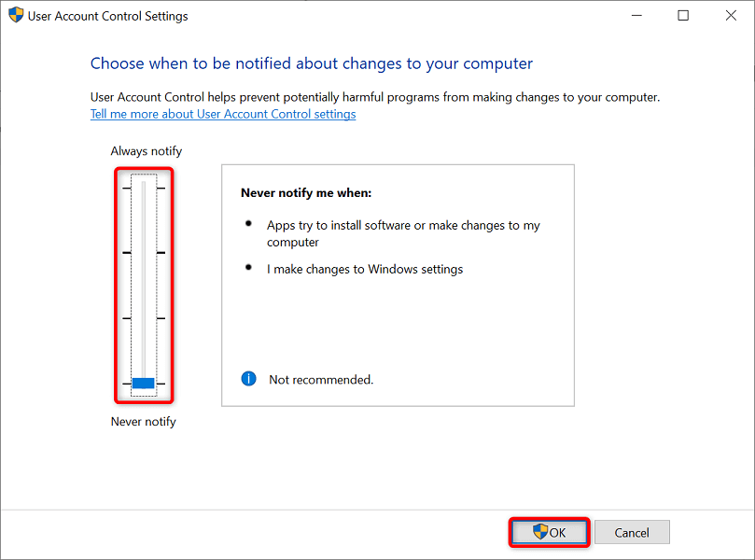Click the User Account Control shield icon in title bar
The image size is (755, 560).
pyautogui.click(x=16, y=15)
